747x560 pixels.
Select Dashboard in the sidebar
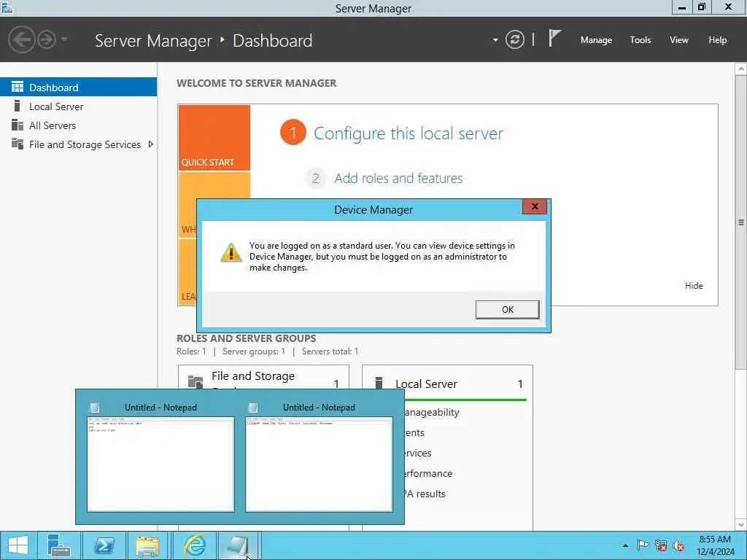[78, 87]
